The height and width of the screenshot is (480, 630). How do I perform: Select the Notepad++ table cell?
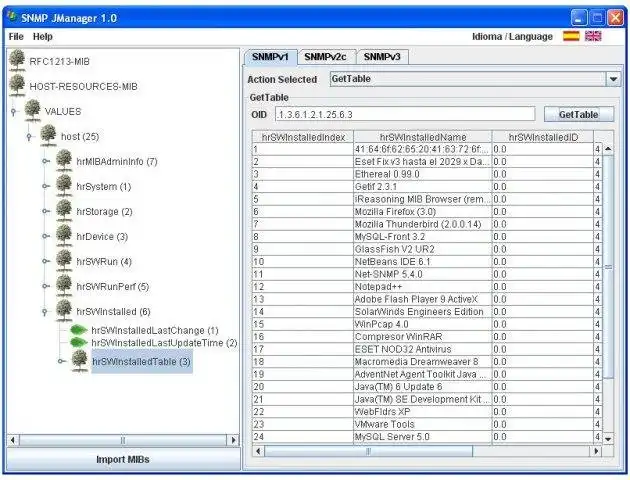[422, 286]
